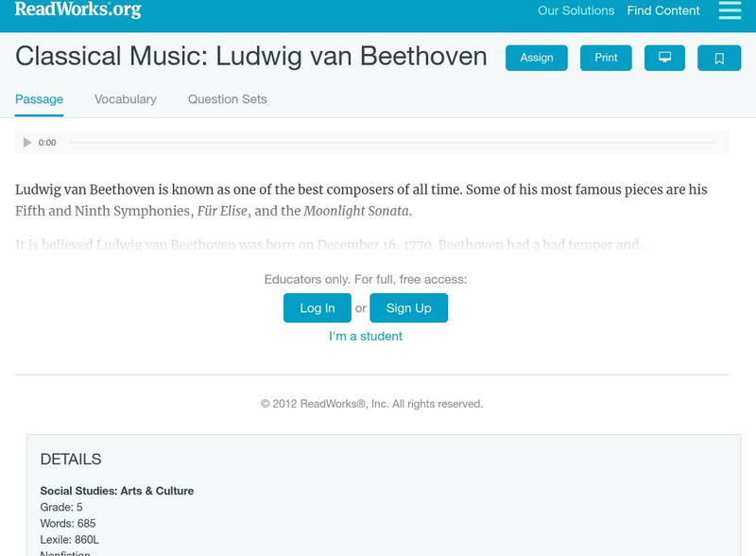Click the Assign button
Screen dimensions: 756x556
tap(536, 58)
